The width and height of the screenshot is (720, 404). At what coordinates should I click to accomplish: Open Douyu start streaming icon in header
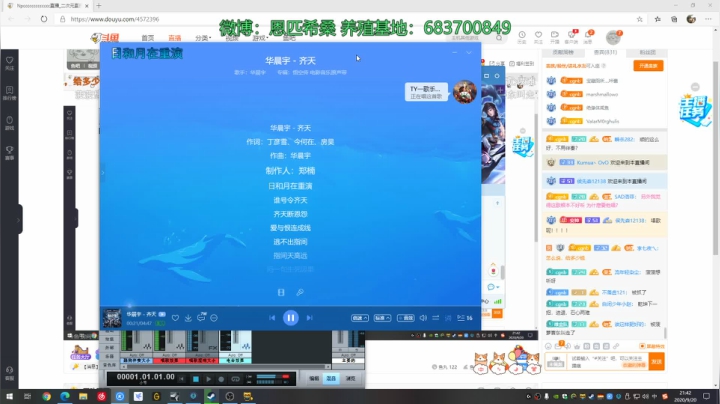coord(555,37)
